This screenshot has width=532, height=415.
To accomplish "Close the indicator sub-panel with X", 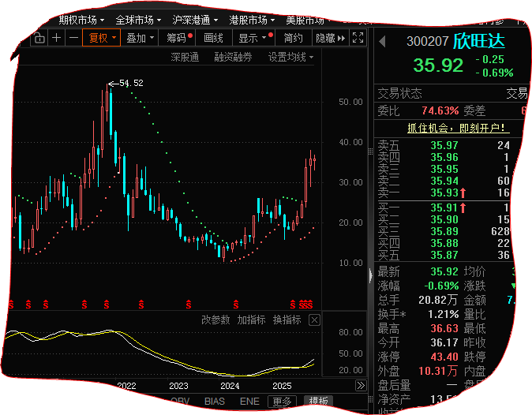I will [x=314, y=320].
